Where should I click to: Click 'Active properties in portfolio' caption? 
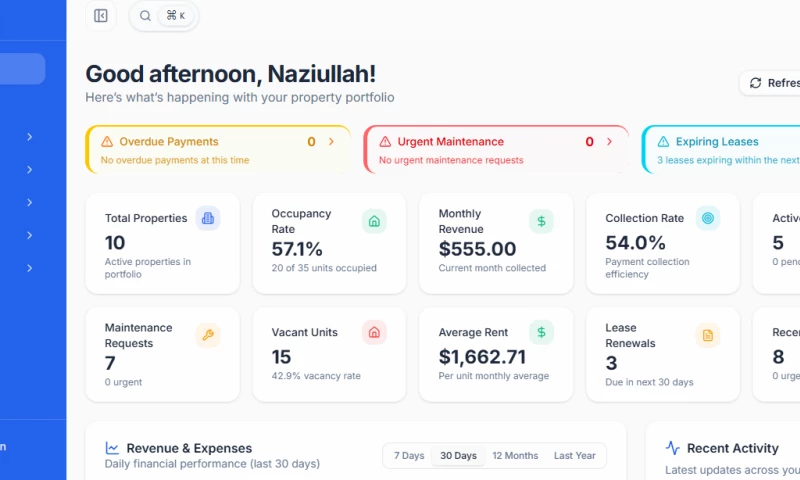(147, 268)
